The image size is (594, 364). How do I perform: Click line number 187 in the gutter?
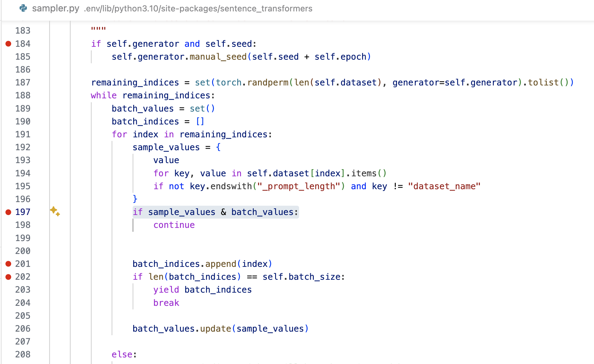23,82
